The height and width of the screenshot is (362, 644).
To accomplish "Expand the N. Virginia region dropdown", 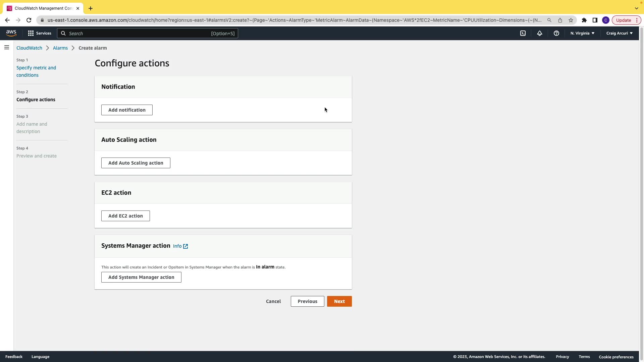I will 582,33.
